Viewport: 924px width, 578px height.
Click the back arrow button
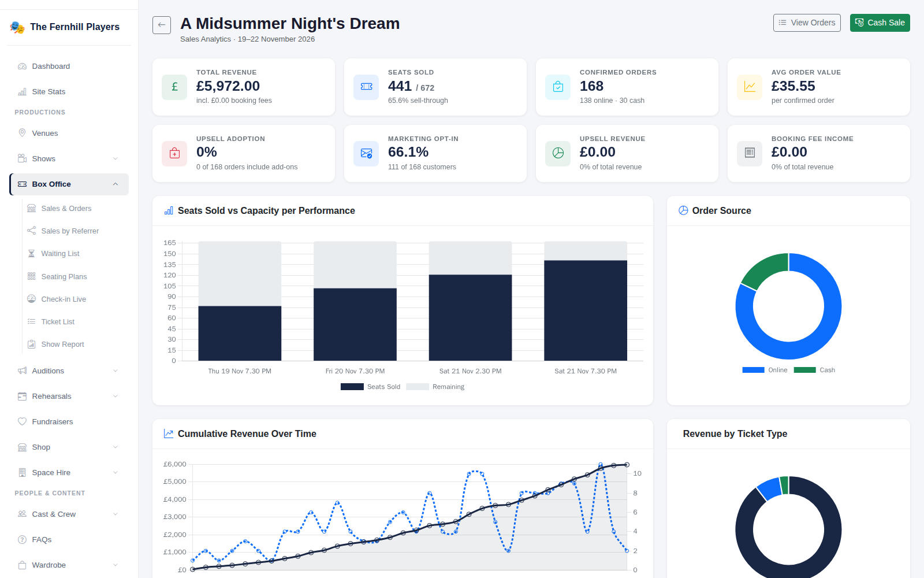162,25
